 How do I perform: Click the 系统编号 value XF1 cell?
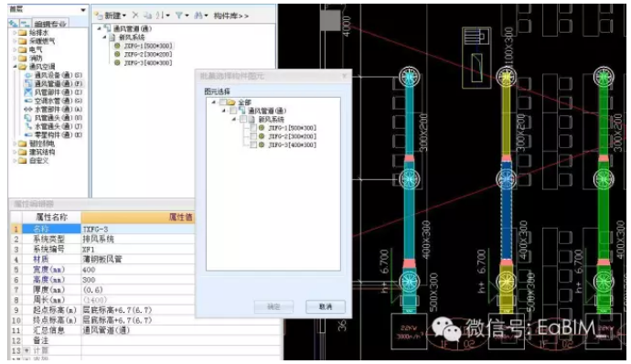(x=137, y=250)
